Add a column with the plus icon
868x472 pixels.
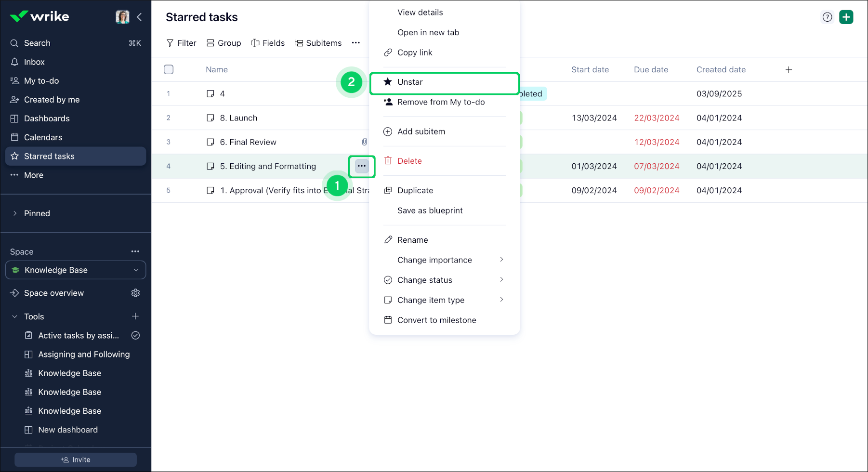789,70
